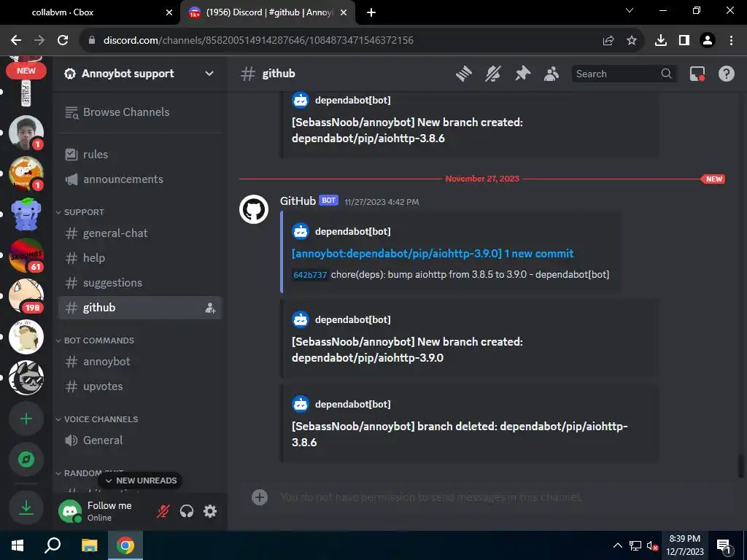747x560 pixels.
Task: Reload the page in Chrome
Action: point(63,41)
